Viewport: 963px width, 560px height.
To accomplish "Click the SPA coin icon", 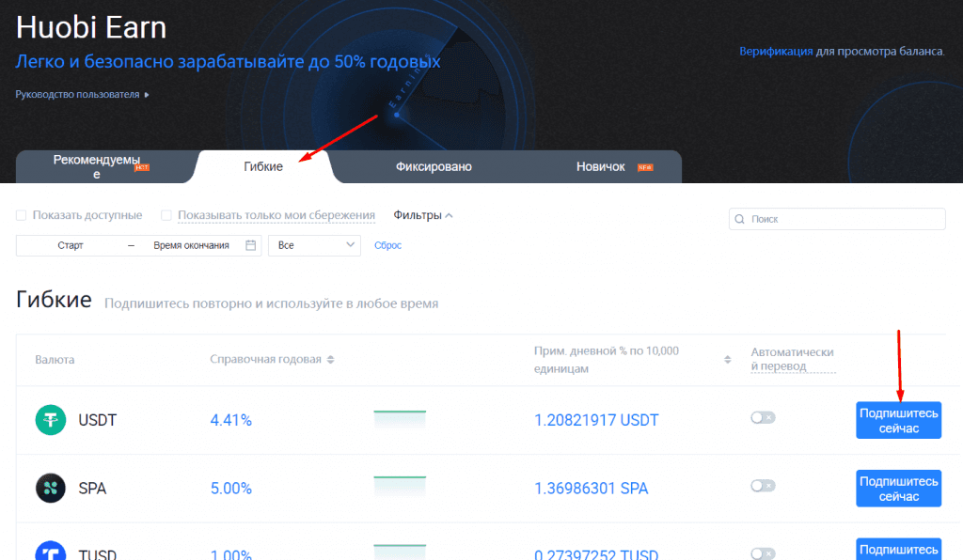I will pos(51,489).
